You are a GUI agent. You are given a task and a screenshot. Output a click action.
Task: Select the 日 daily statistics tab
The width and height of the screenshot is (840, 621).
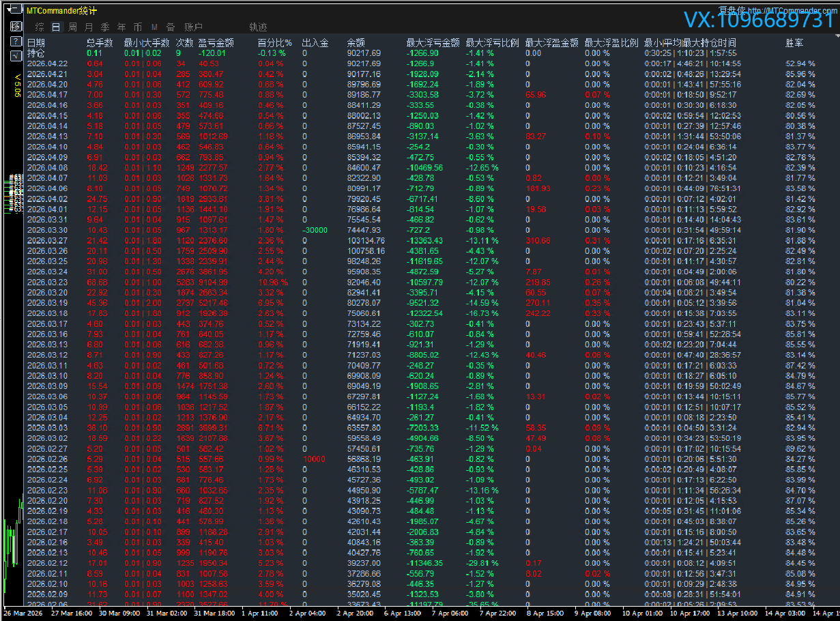56,27
